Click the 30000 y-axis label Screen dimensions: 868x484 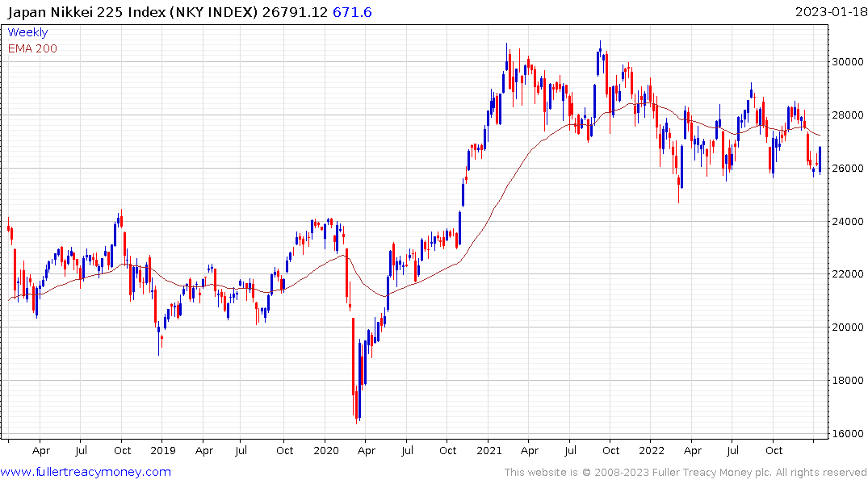(x=848, y=62)
